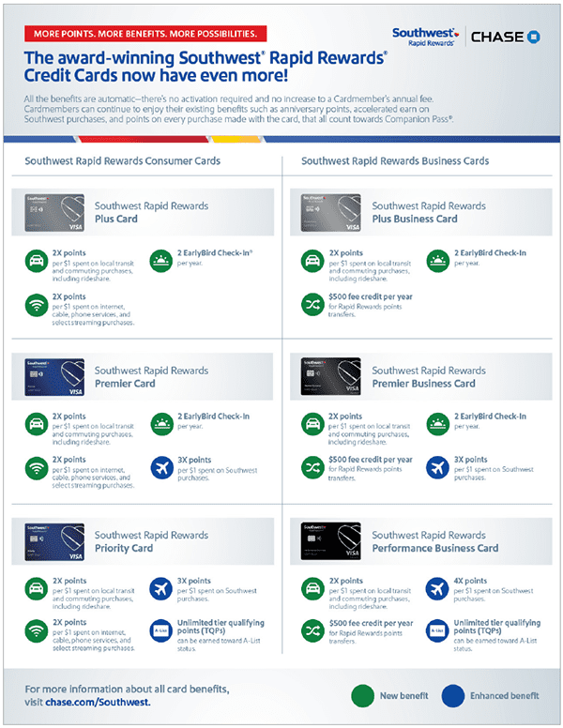Screen dimensions: 563x728
Task: Click the sunrise EarlyBird icon under Plus Business Card
Action: pos(437,261)
